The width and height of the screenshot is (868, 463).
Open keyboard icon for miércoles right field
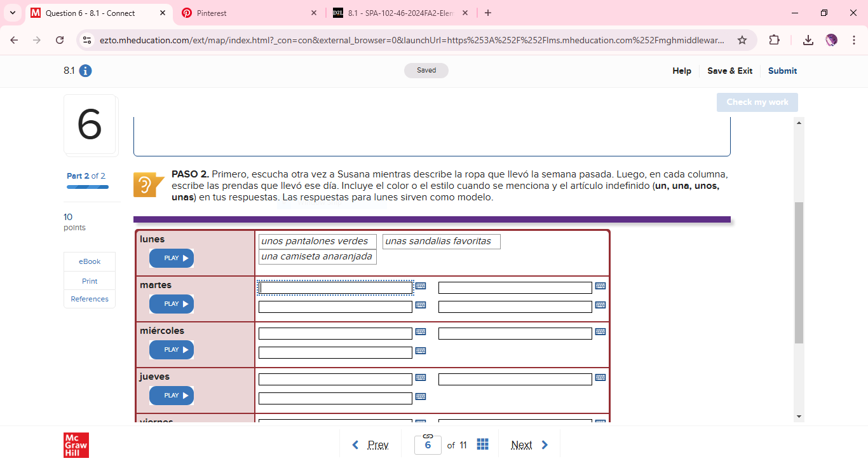tap(600, 332)
